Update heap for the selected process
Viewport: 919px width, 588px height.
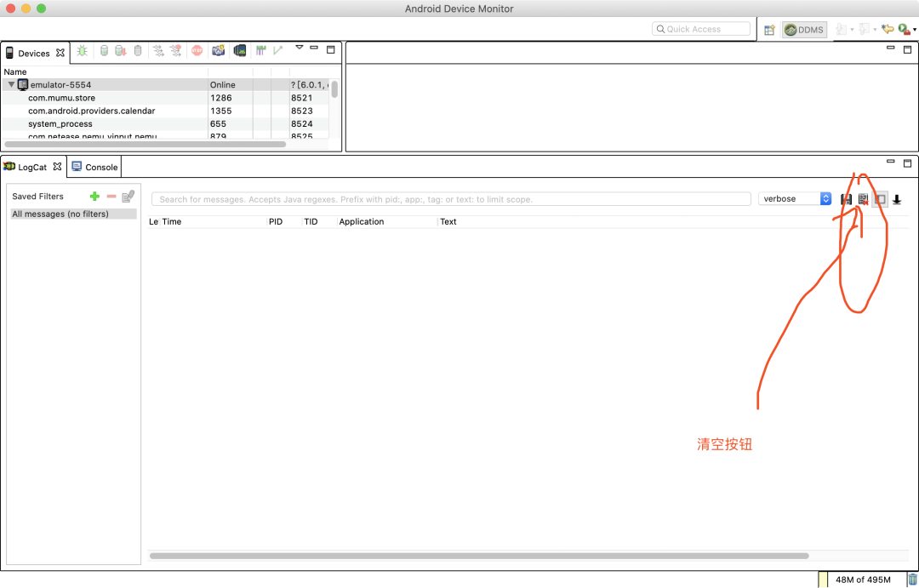(104, 50)
